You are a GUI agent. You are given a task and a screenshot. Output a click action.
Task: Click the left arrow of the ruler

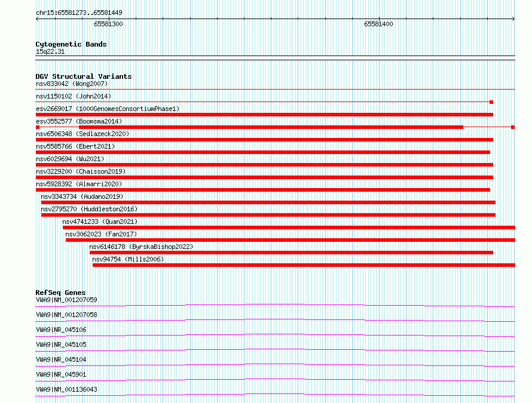coord(37,19)
